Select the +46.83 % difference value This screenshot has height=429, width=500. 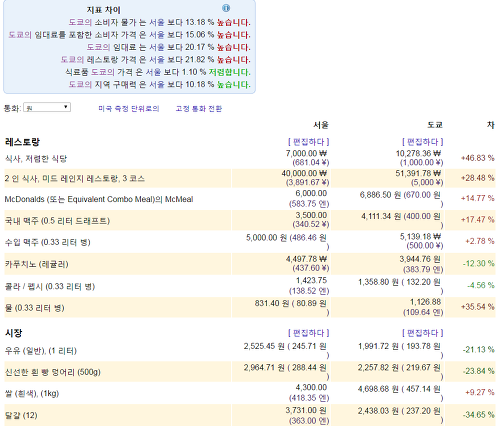(478, 158)
